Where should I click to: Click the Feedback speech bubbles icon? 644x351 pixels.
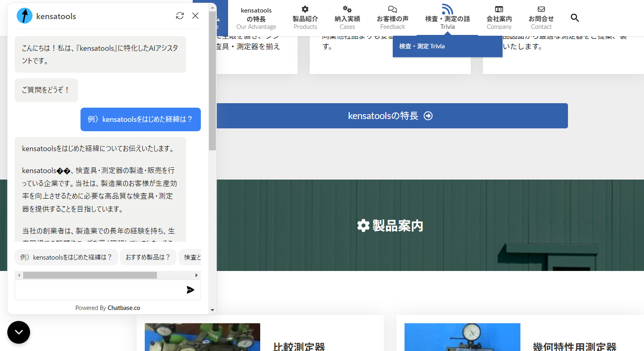tap(392, 9)
